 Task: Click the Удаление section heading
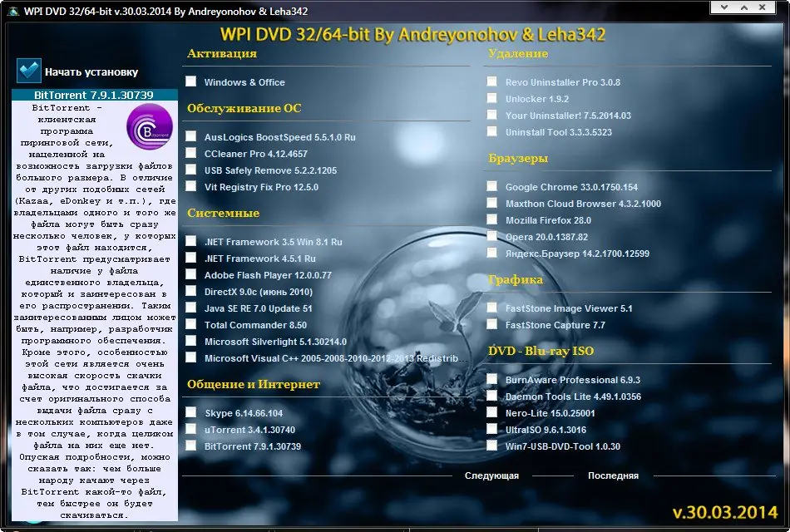pos(518,53)
